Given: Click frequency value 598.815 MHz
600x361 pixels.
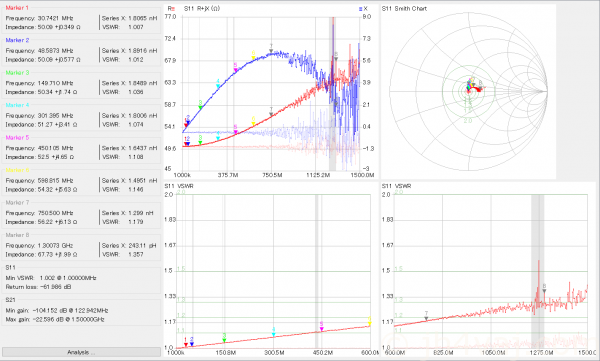Looking at the screenshot, I should click(x=55, y=181).
